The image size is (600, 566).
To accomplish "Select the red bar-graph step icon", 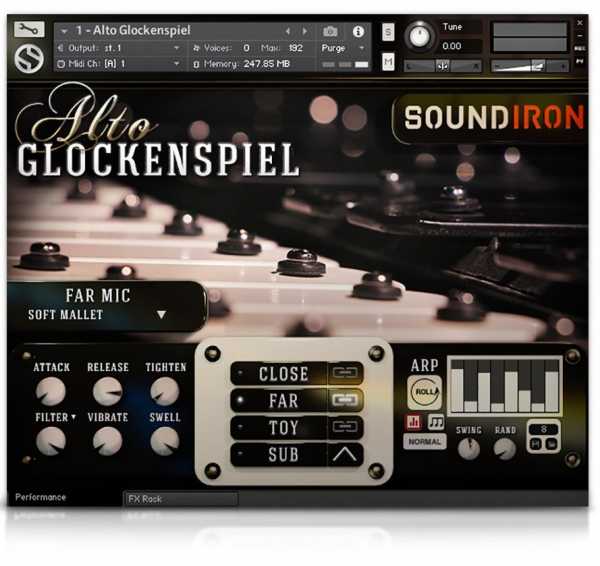I will pos(414,422).
